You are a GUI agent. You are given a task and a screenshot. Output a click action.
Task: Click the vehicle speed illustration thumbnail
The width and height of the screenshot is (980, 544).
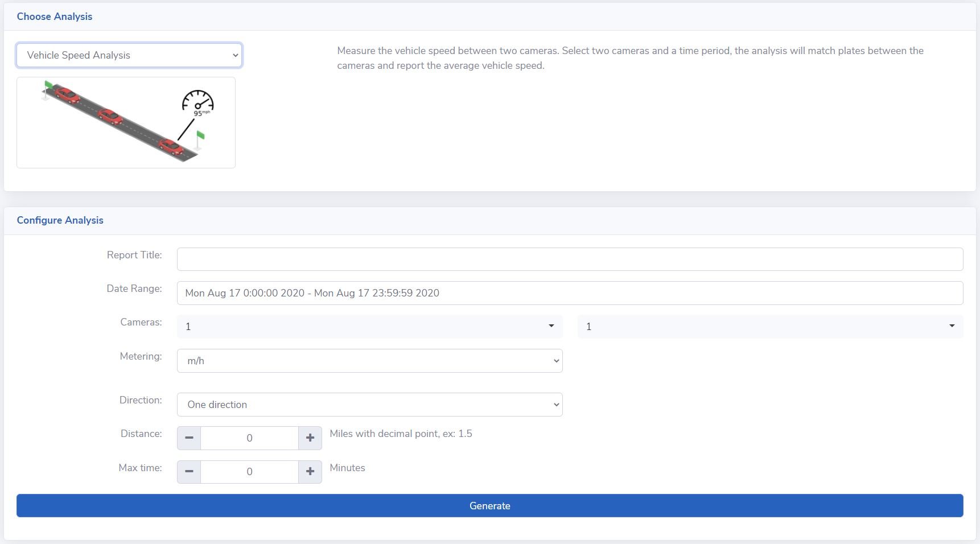(126, 122)
